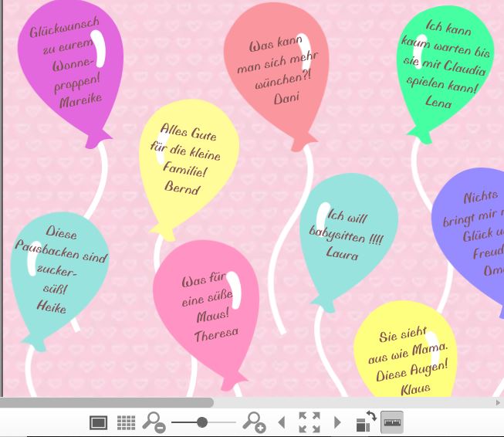The width and height of the screenshot is (504, 437).
Task: Select the 'Mareike' signature
Action: (81, 100)
